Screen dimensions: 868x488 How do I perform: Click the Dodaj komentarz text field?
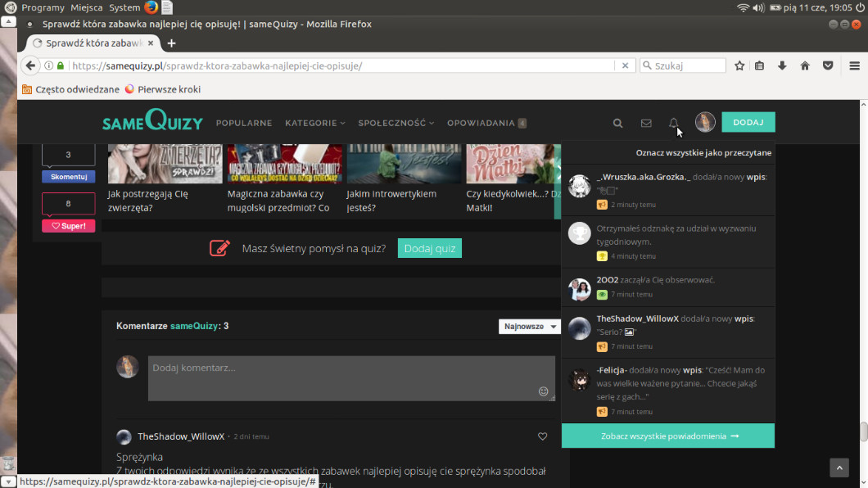(x=344, y=377)
